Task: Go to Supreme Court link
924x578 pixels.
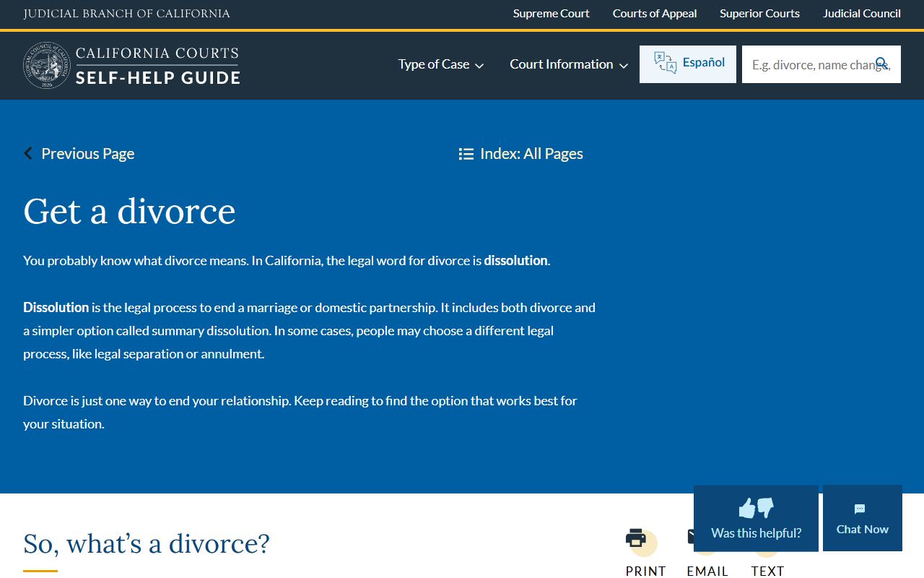Action: [x=552, y=14]
